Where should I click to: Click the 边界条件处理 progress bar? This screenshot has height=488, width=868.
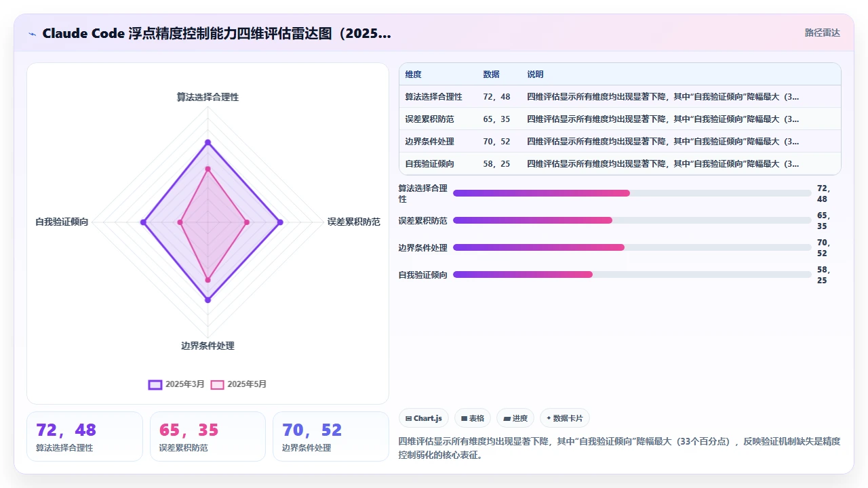tap(632, 247)
